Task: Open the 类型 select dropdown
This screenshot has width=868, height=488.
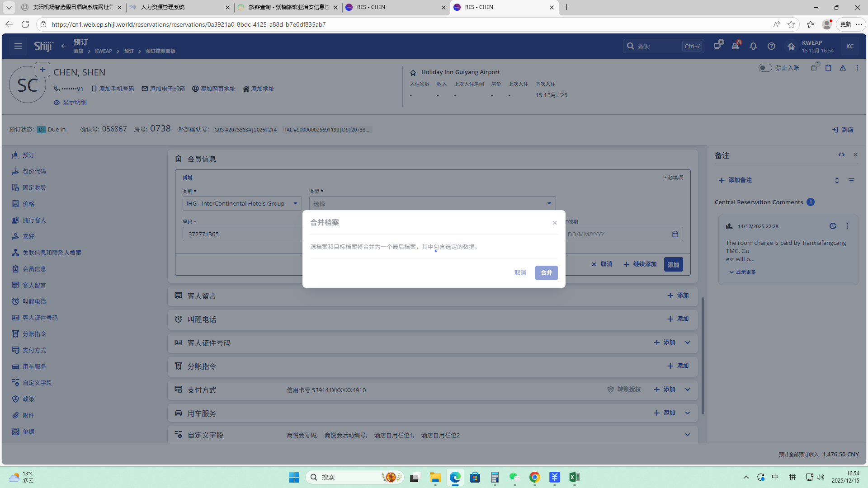Action: (432, 203)
